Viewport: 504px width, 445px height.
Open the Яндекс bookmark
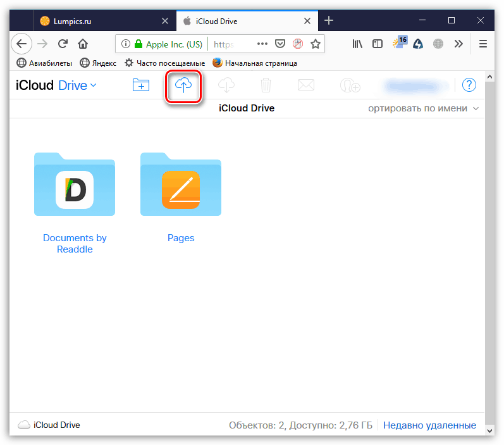click(x=98, y=63)
